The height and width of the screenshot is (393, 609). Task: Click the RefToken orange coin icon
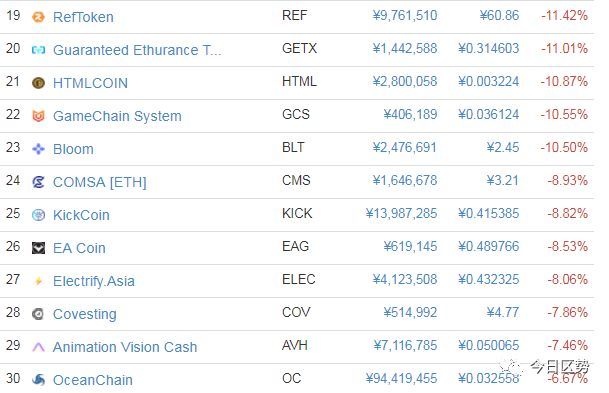pyautogui.click(x=38, y=17)
